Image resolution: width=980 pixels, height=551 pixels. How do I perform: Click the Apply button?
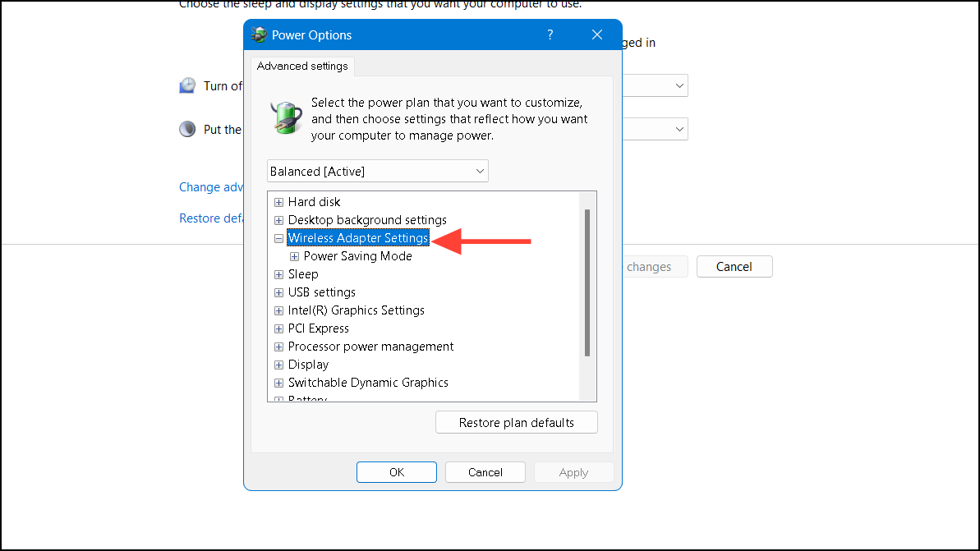click(x=573, y=471)
